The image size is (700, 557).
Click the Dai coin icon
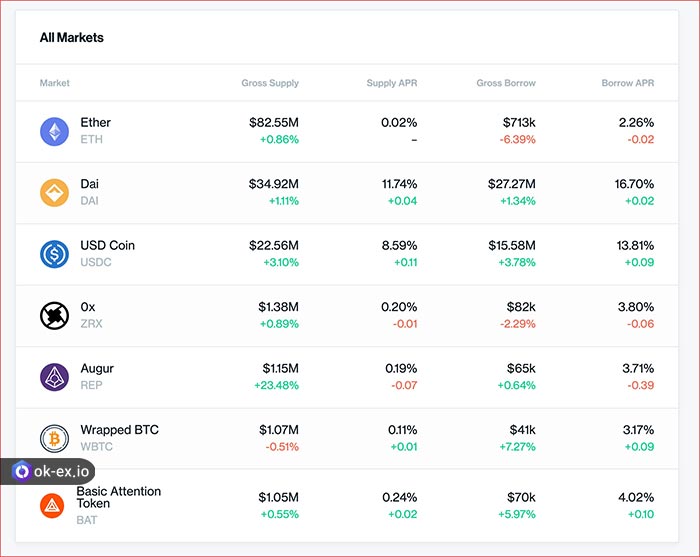coord(54,193)
